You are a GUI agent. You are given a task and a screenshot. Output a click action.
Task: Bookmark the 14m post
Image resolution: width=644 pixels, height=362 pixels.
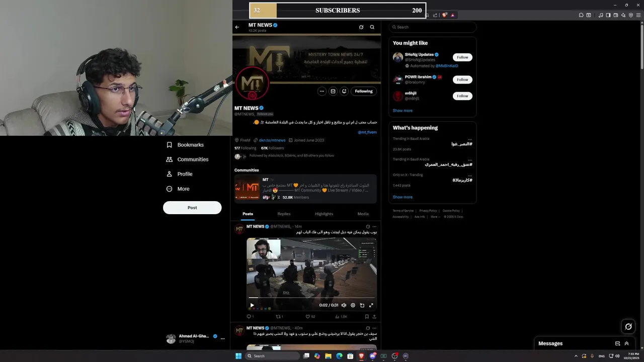click(x=367, y=317)
